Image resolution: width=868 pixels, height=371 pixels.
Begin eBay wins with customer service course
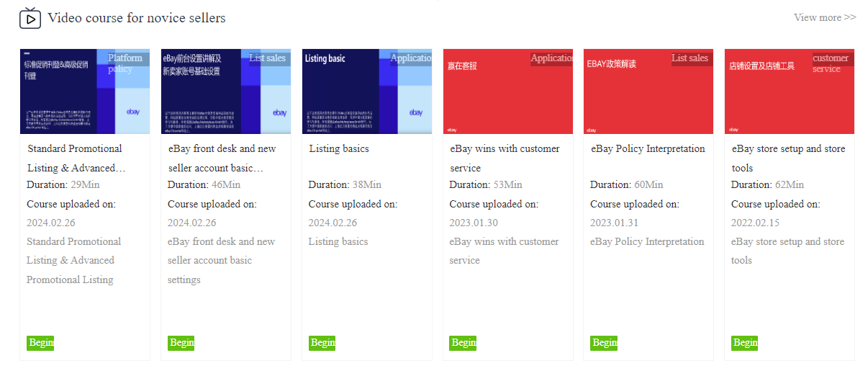pos(463,343)
